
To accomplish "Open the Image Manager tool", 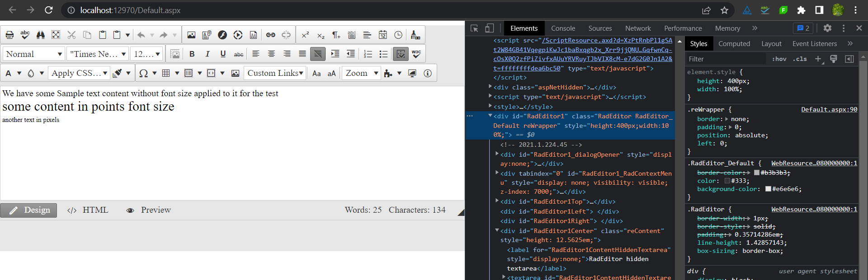I will pyautogui.click(x=191, y=35).
